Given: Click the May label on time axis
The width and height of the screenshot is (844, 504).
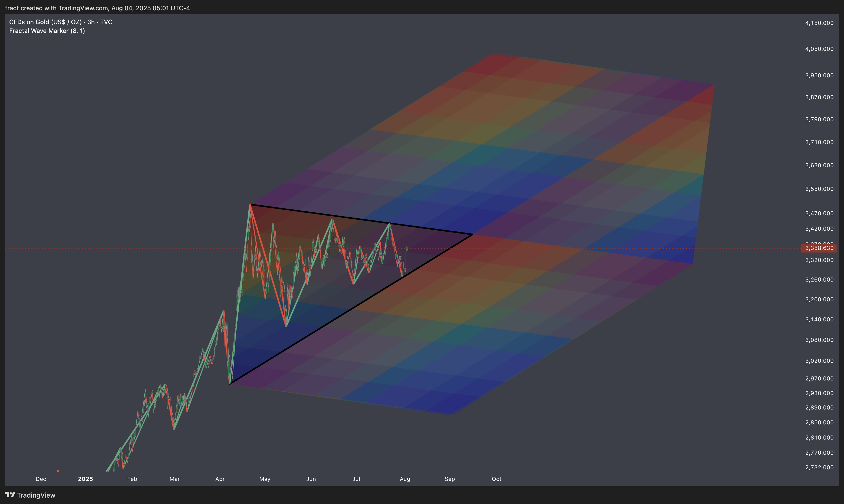Looking at the screenshot, I should (x=265, y=479).
